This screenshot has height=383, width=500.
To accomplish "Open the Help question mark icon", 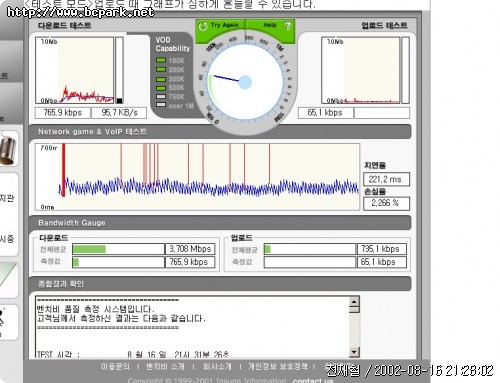I will [287, 26].
